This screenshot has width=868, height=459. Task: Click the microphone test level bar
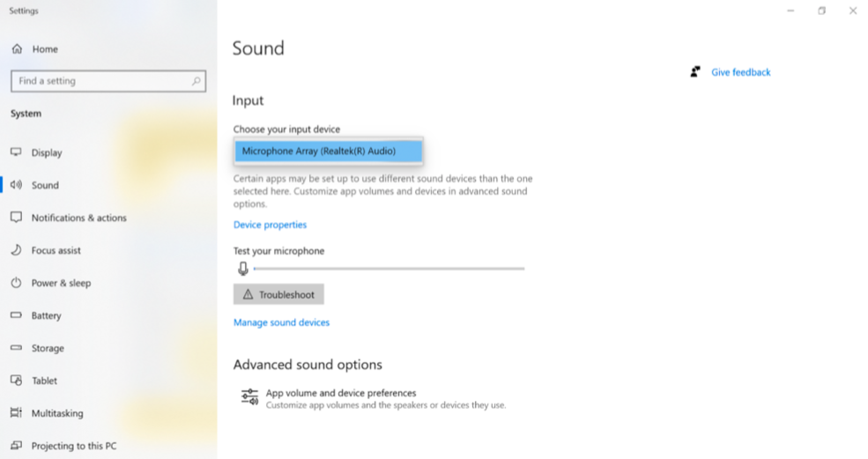[389, 269]
